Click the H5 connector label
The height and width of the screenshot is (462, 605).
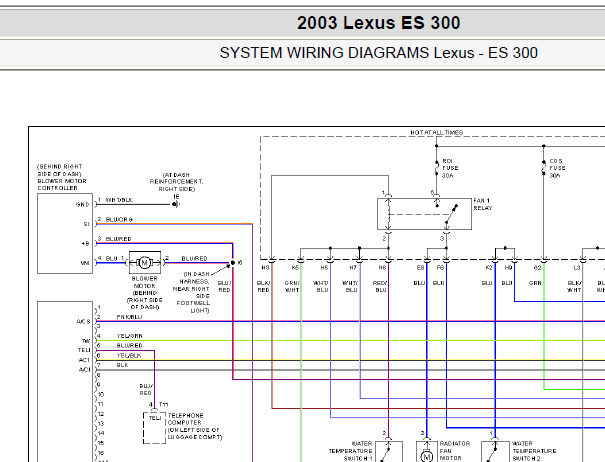324,267
